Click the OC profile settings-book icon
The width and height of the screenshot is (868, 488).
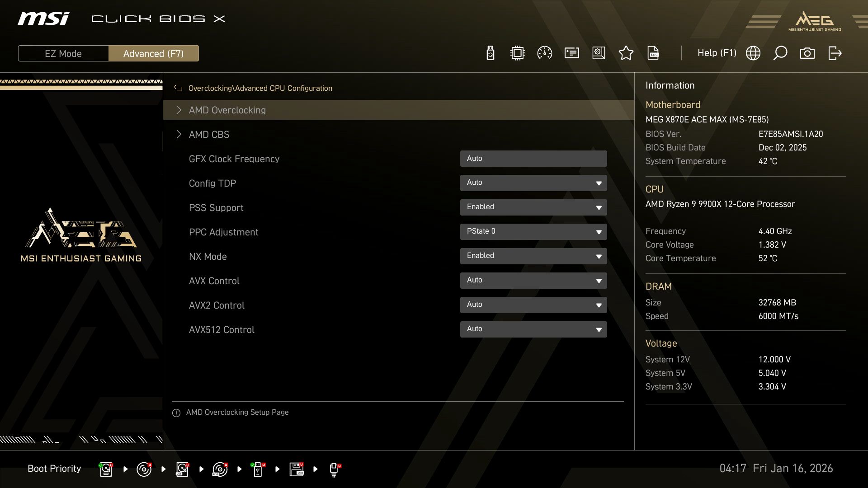[x=599, y=53]
